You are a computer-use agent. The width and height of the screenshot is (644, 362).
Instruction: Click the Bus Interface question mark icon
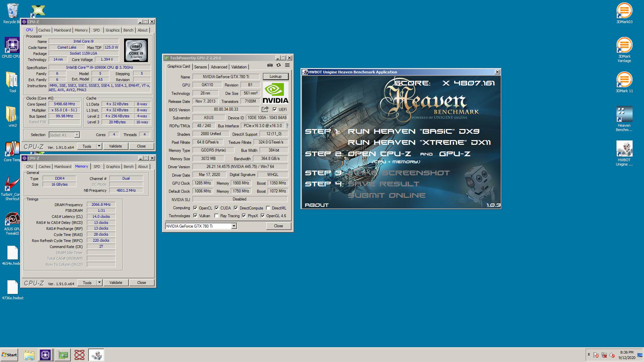point(287,126)
